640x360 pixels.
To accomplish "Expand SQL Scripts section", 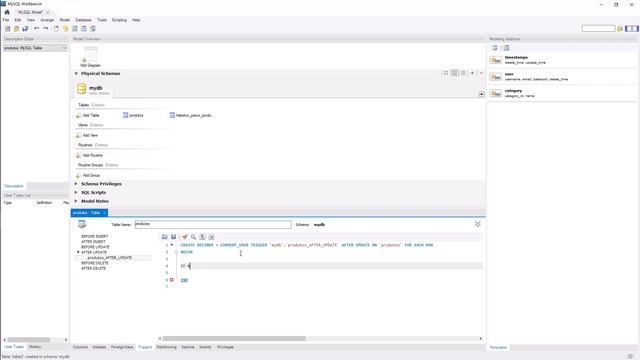I will (76, 193).
